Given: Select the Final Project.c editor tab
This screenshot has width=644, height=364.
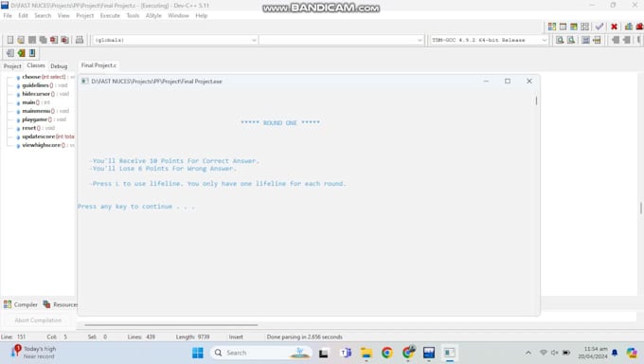Looking at the screenshot, I should [98, 65].
